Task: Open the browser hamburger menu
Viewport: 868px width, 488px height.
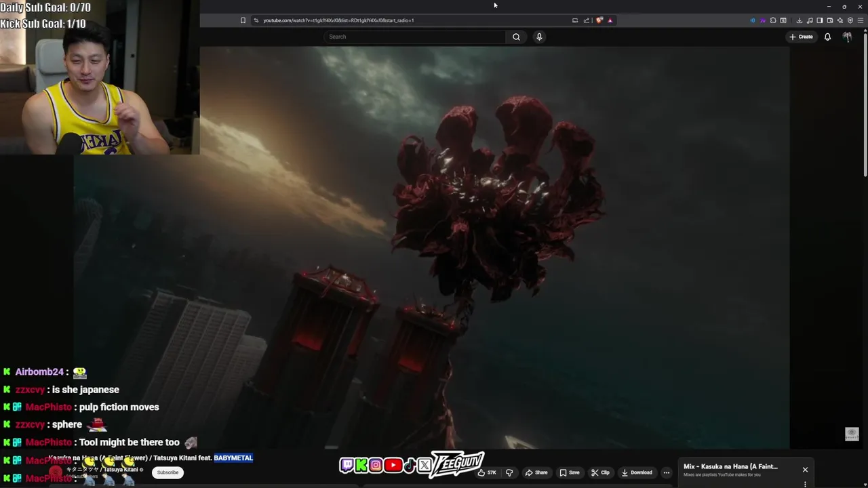Action: 861,20
